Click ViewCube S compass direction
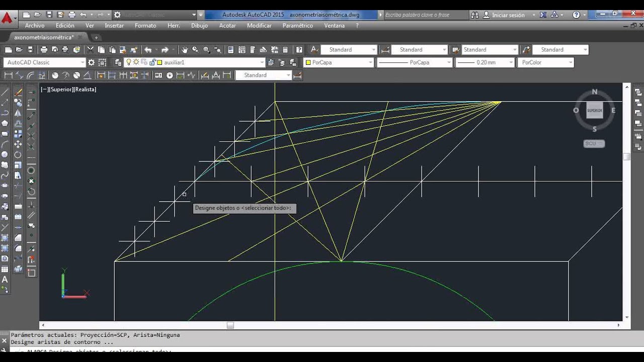The height and width of the screenshot is (362, 644). tap(595, 129)
